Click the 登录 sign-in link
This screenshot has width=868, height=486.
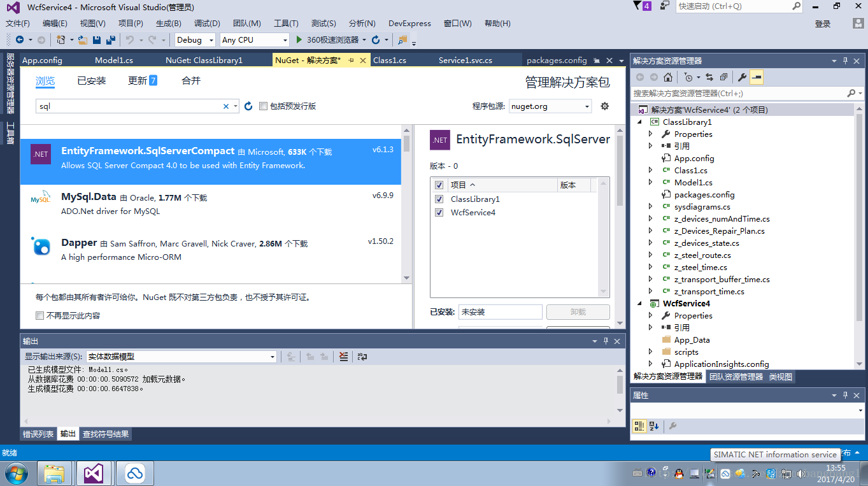click(823, 24)
